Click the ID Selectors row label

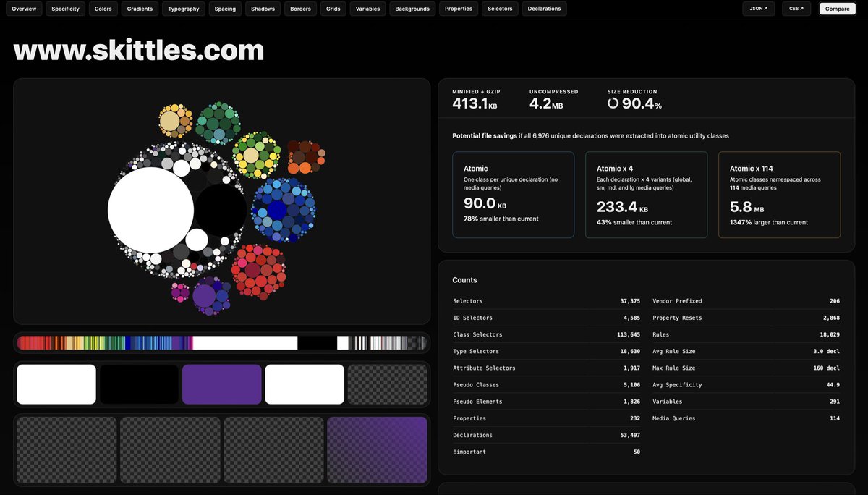point(472,318)
